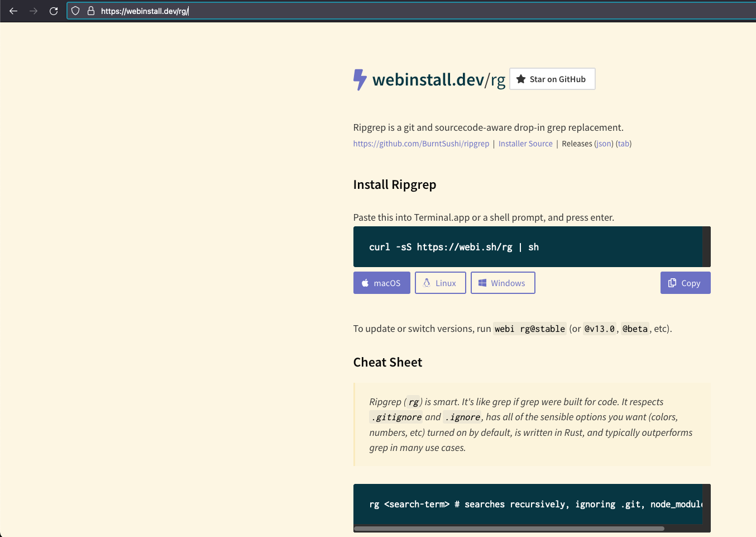Switch install command to Linux

[441, 283]
